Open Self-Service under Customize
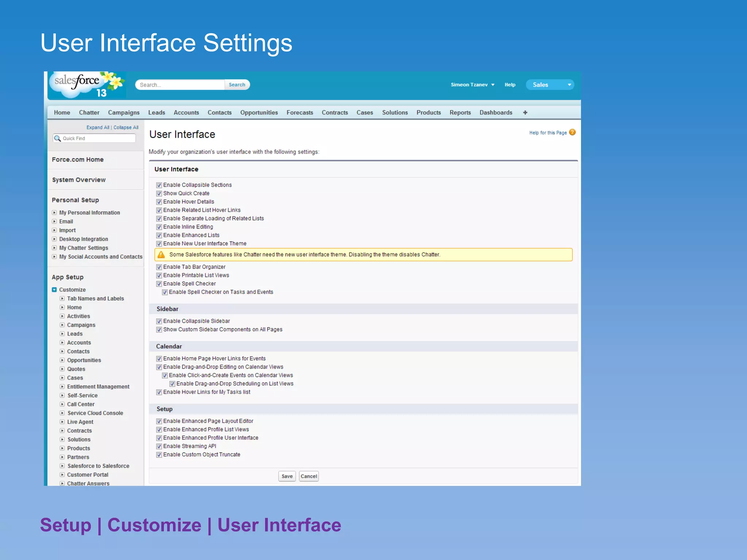747x560 pixels. (x=82, y=396)
